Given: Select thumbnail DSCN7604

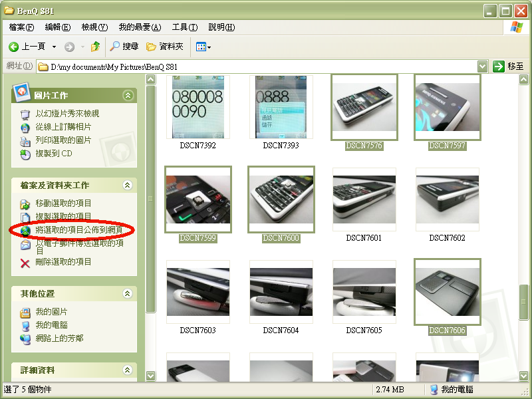Looking at the screenshot, I should pos(281,292).
